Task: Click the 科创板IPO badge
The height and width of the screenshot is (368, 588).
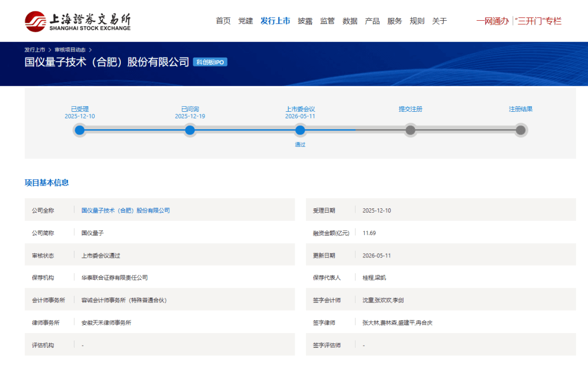Action: (x=210, y=62)
